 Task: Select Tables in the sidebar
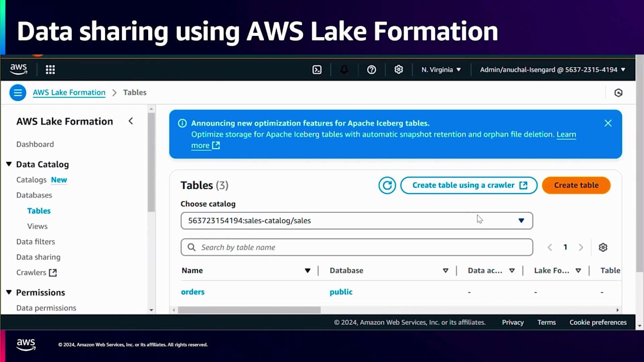pos(39,211)
